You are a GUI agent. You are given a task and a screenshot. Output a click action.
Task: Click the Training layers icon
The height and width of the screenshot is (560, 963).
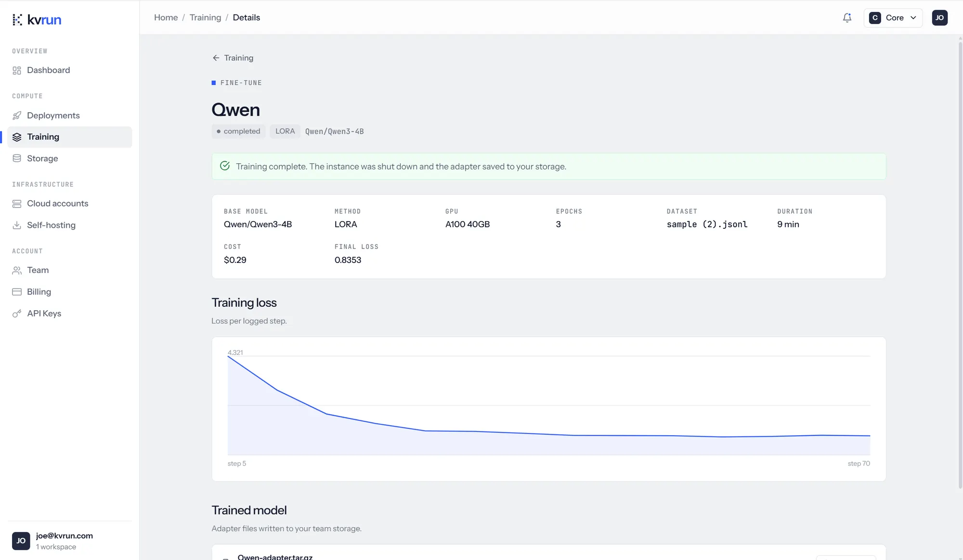(x=17, y=137)
